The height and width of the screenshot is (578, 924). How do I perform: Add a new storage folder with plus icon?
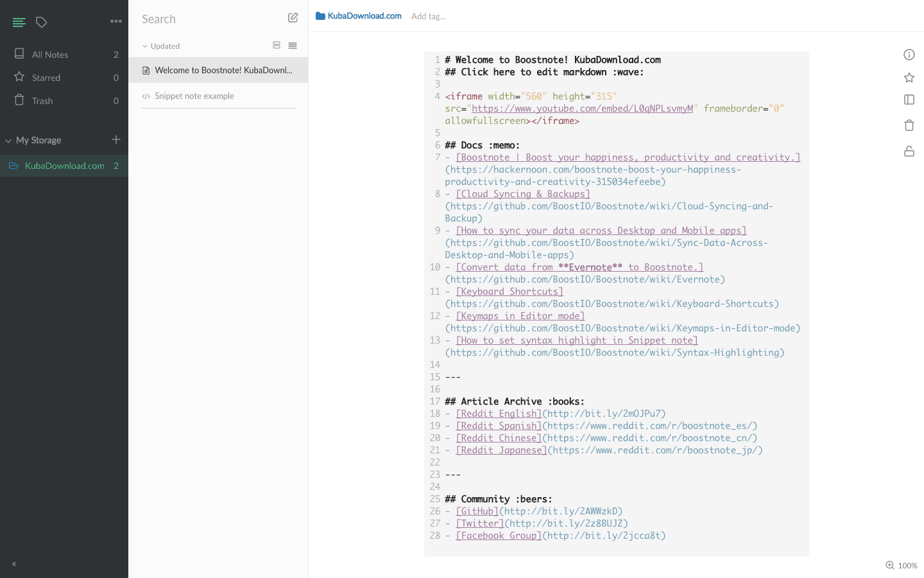point(116,139)
